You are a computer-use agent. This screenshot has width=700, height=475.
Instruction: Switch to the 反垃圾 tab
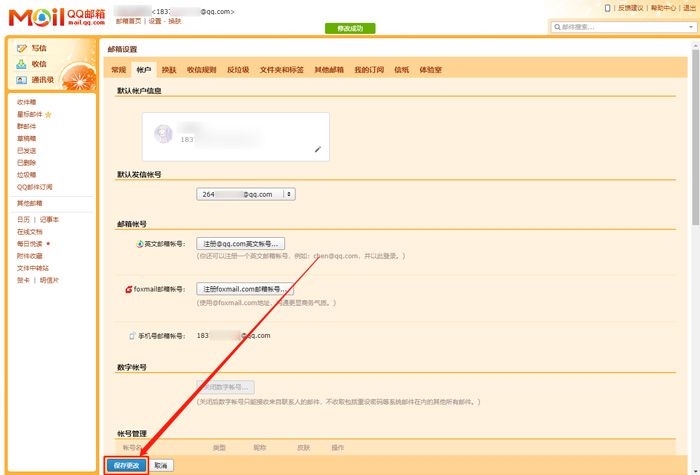point(238,70)
